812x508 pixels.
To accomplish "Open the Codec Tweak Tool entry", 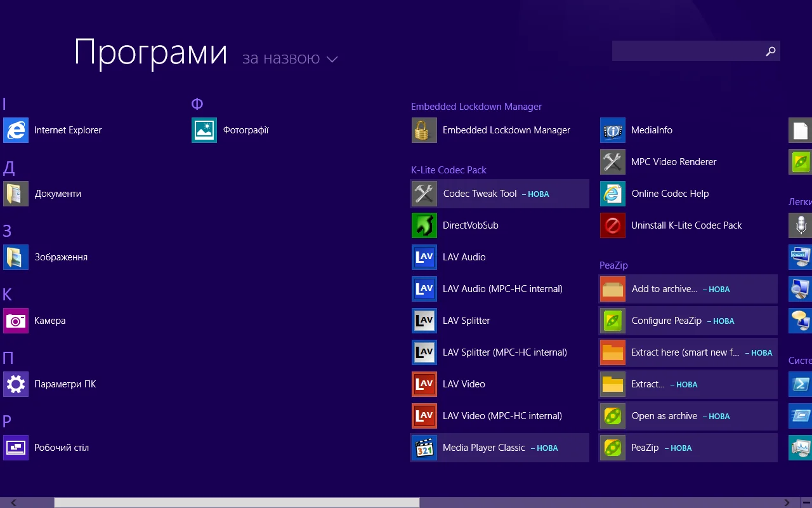I will click(x=480, y=194).
